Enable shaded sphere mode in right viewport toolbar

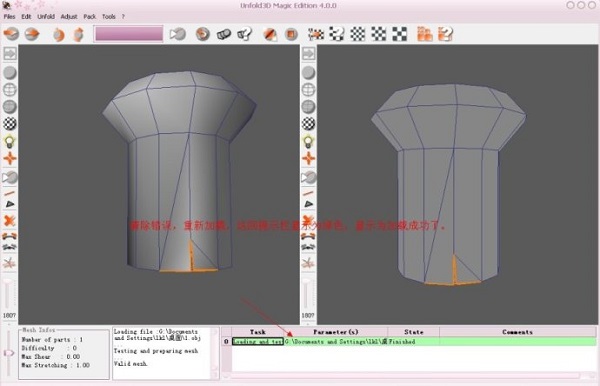[308, 72]
